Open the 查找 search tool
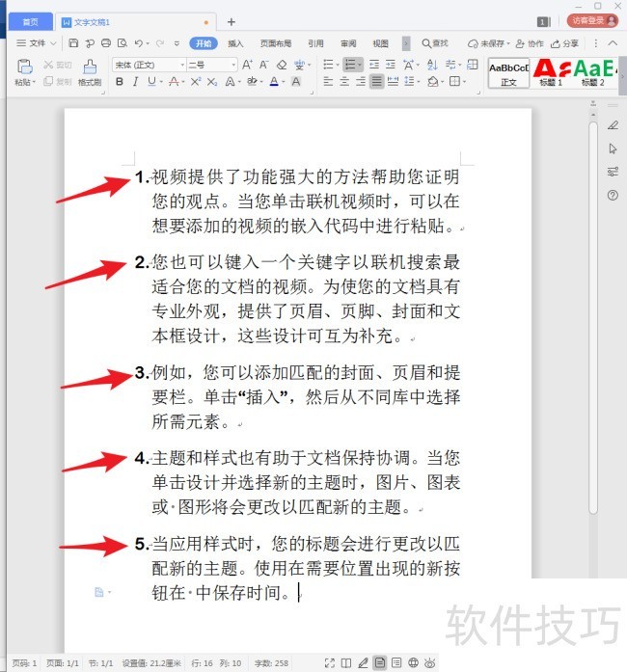This screenshot has height=672, width=627. point(435,43)
